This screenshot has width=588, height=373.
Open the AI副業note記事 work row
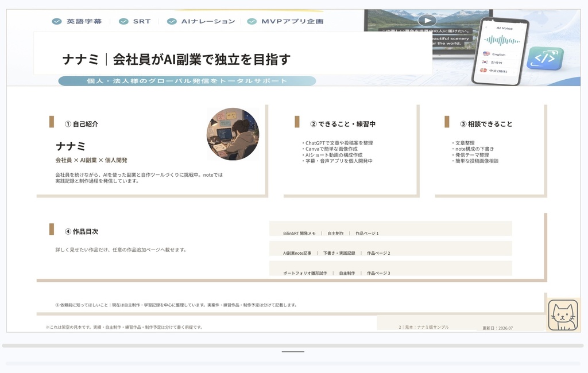point(390,248)
